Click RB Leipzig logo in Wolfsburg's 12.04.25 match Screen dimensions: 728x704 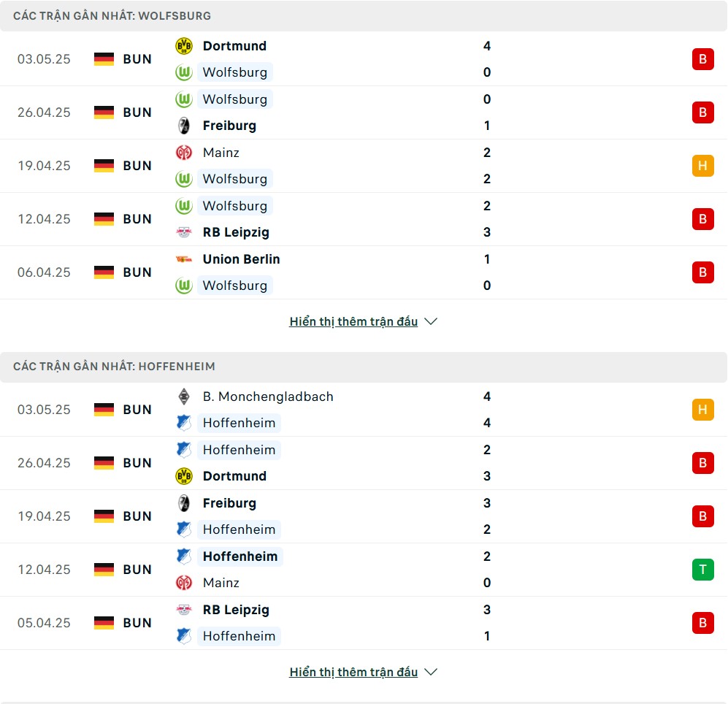[184, 232]
